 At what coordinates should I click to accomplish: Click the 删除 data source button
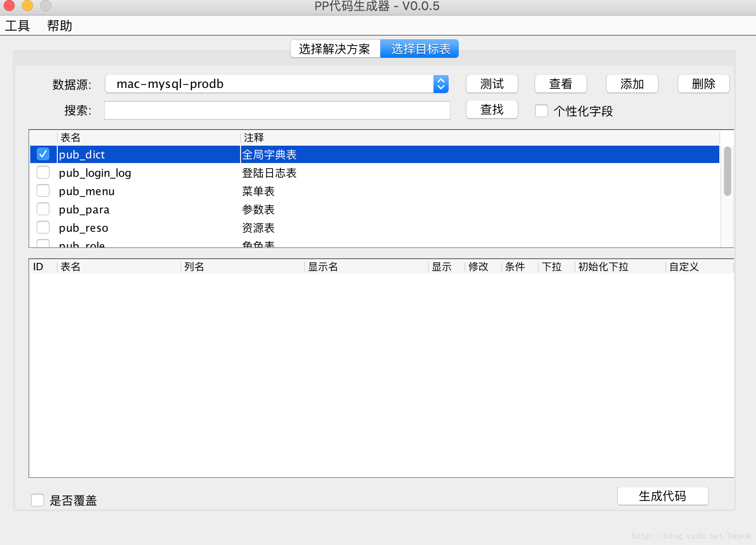704,84
